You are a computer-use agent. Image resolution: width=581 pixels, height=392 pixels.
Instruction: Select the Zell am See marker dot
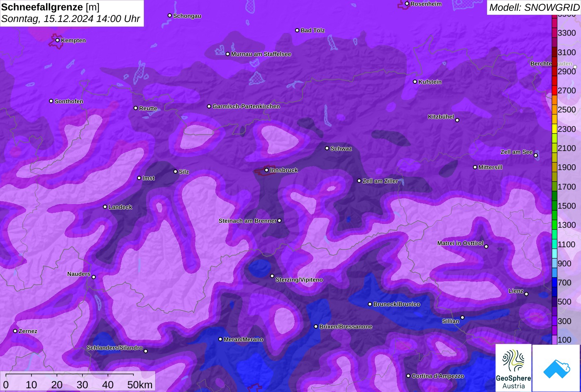(x=536, y=156)
